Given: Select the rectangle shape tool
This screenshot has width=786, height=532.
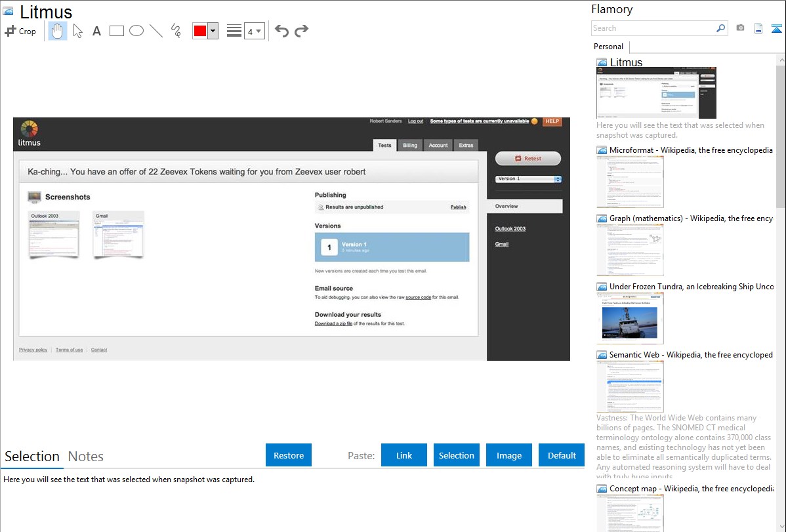Looking at the screenshot, I should click(x=117, y=31).
